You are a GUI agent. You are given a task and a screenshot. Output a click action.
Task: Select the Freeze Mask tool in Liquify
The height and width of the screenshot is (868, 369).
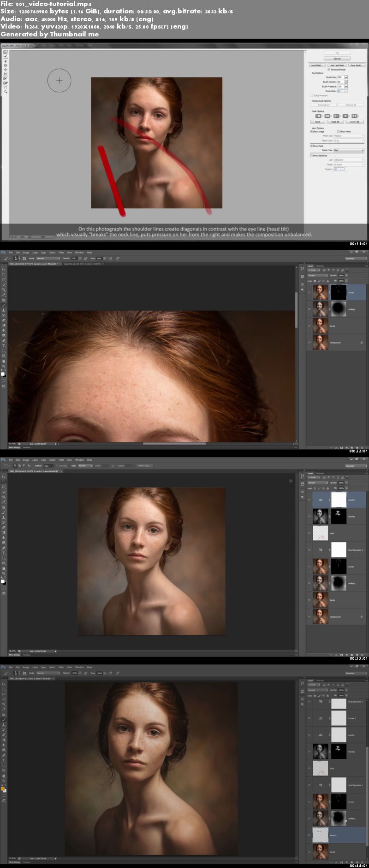(6, 78)
